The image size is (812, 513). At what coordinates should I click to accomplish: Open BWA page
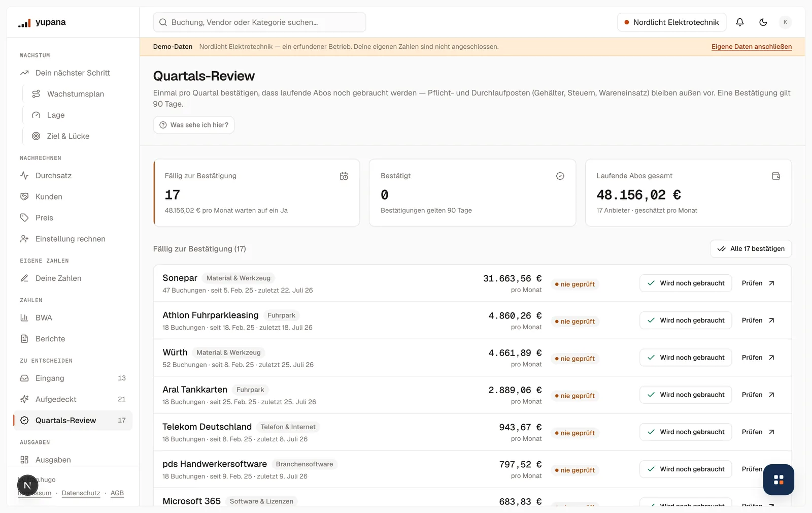73,318
